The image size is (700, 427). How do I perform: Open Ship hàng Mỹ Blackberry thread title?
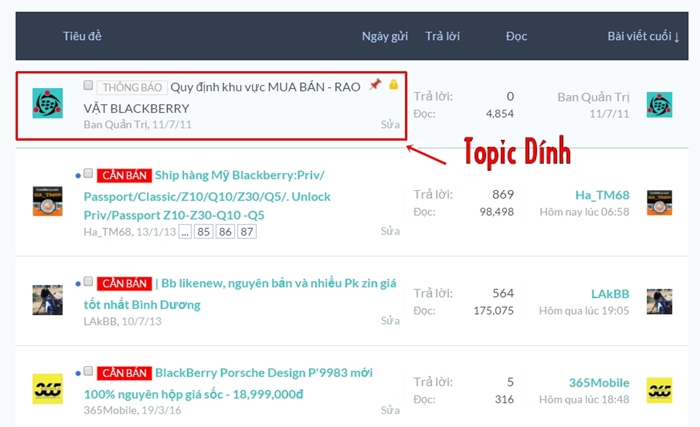207,195
